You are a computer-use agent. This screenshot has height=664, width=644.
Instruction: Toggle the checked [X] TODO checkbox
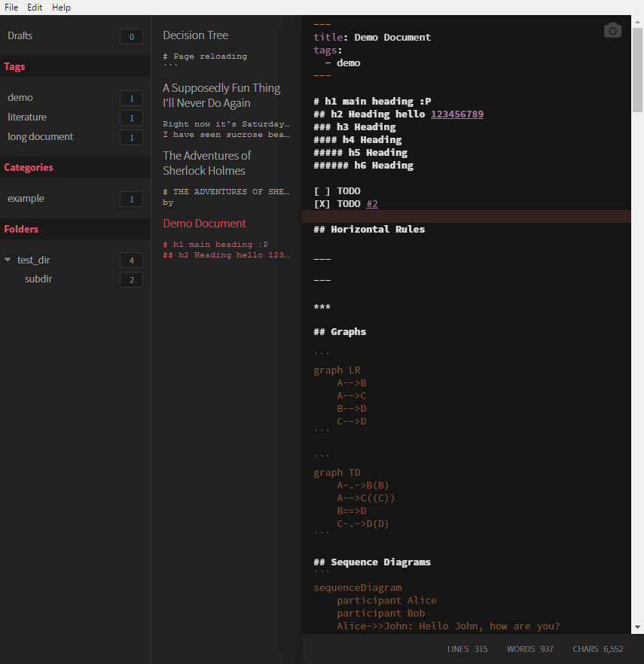click(x=322, y=204)
